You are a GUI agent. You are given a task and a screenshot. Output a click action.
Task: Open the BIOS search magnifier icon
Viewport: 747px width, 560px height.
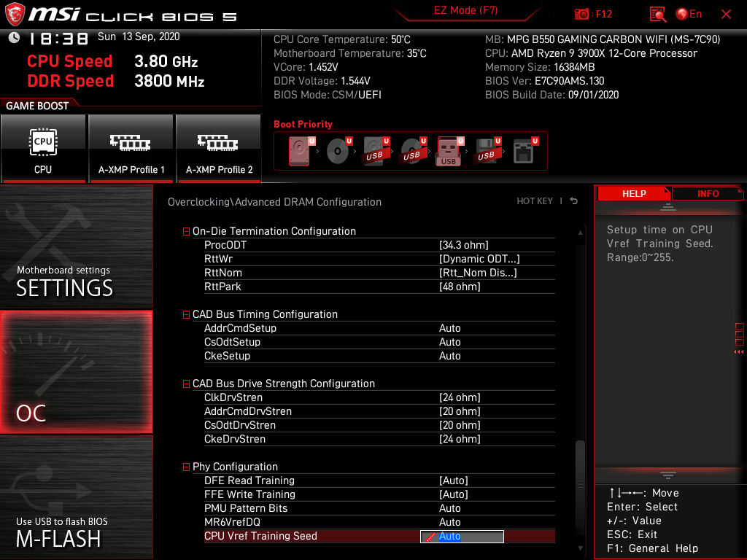pyautogui.click(x=658, y=15)
